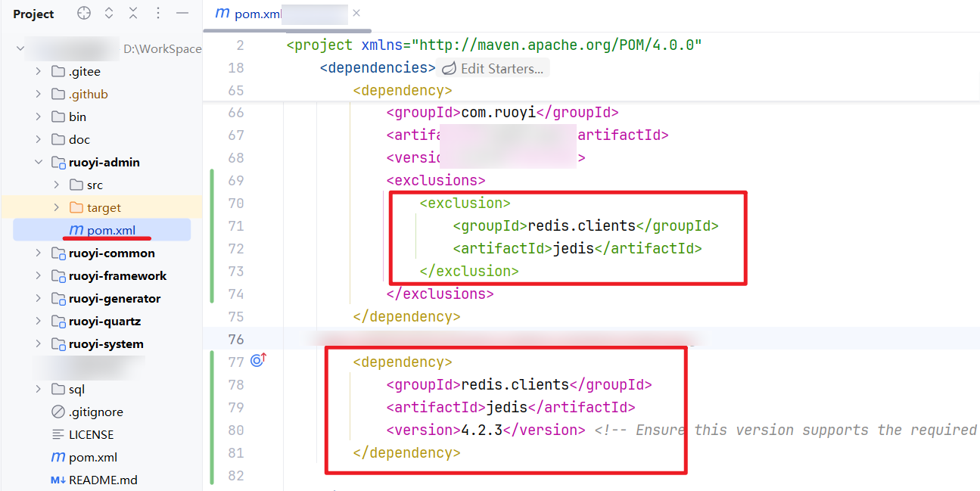
Task: Open the ruoyi-quartz module
Action: pyautogui.click(x=104, y=321)
